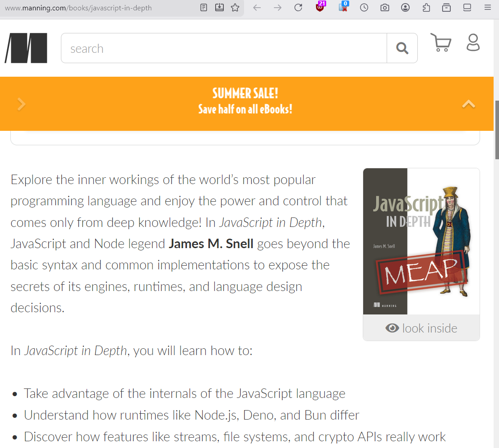Click the author name James M. Snell
This screenshot has width=499, height=448.
point(211,244)
